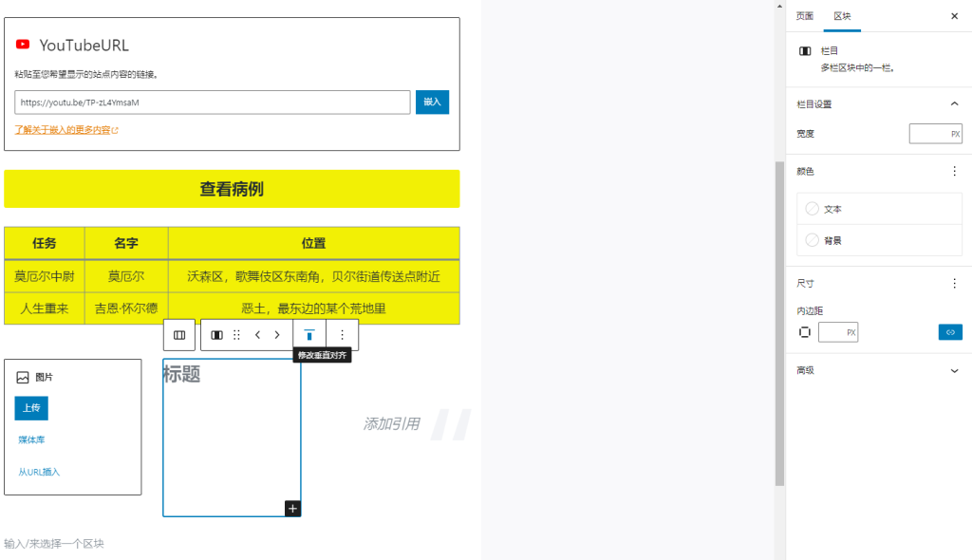The width and height of the screenshot is (972, 560).
Task: Click the padding box icon
Action: (x=805, y=332)
